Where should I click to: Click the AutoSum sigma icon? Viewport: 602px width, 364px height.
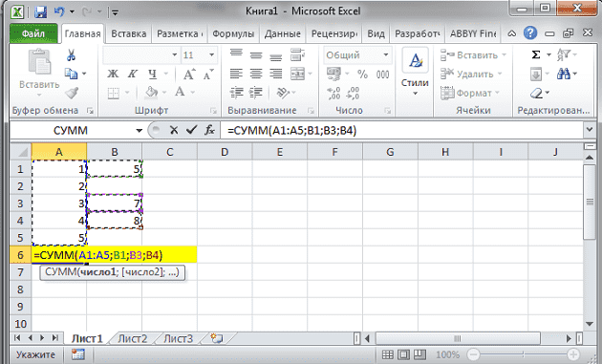pos(535,54)
